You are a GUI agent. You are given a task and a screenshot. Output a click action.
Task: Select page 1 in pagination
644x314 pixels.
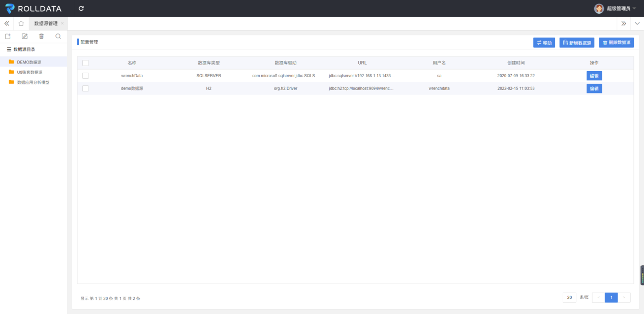(611, 298)
